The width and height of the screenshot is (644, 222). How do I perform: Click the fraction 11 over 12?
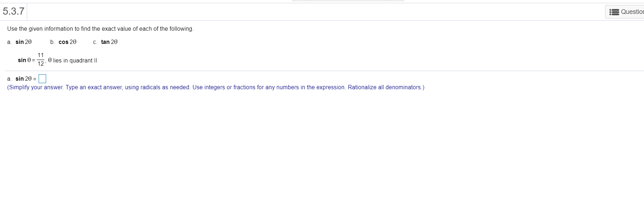(x=41, y=59)
